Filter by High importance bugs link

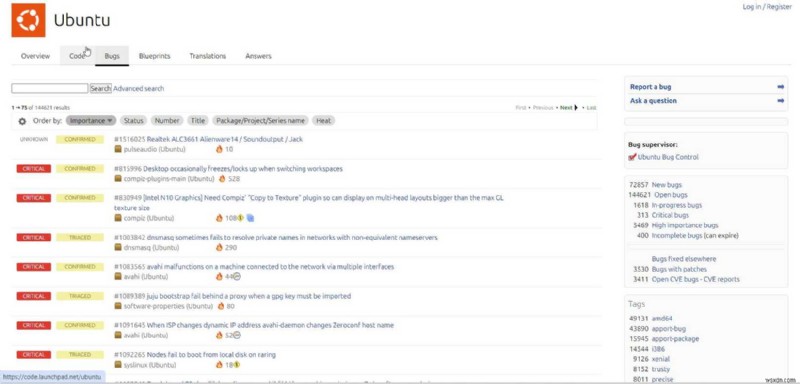685,225
